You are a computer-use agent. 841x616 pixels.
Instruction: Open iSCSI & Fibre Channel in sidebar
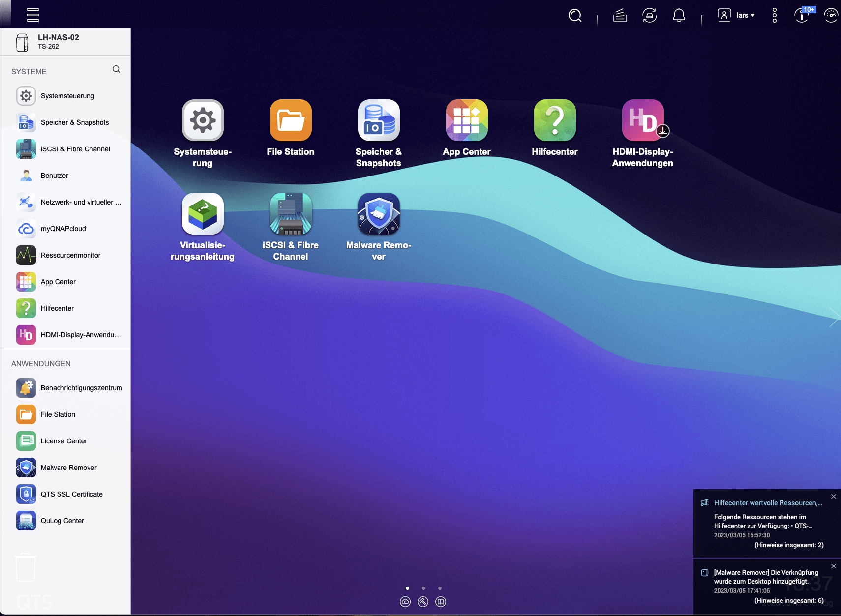click(x=65, y=149)
